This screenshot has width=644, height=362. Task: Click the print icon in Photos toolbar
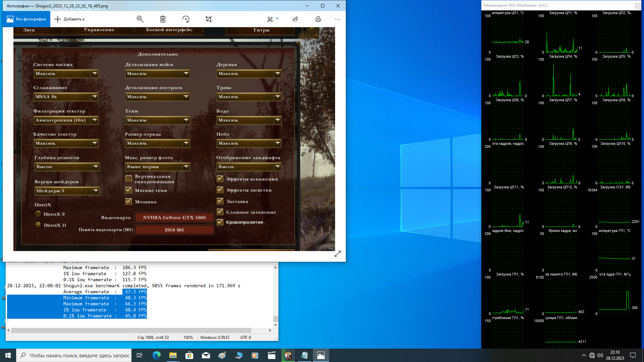pyautogui.click(x=318, y=19)
